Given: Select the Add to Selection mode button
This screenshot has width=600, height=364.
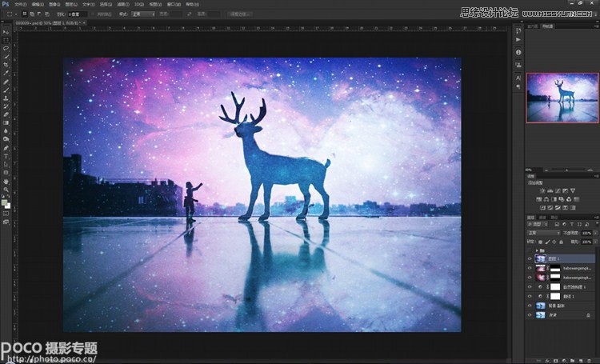Looking at the screenshot, I should pyautogui.click(x=32, y=14).
